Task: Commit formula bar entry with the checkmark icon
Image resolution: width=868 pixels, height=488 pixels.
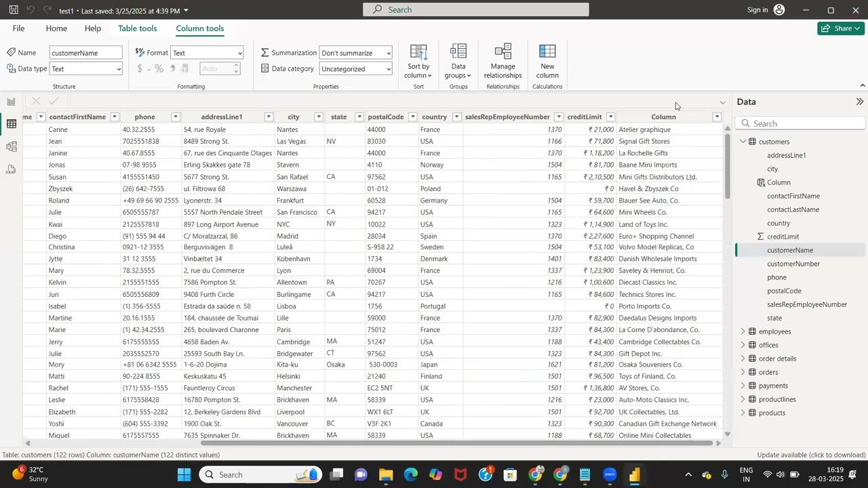Action: [54, 102]
